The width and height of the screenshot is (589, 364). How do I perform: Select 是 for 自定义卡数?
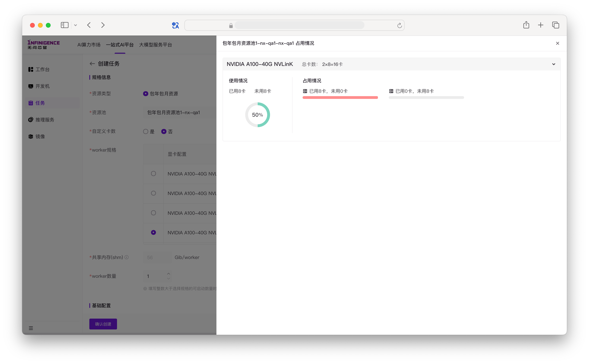(x=145, y=131)
